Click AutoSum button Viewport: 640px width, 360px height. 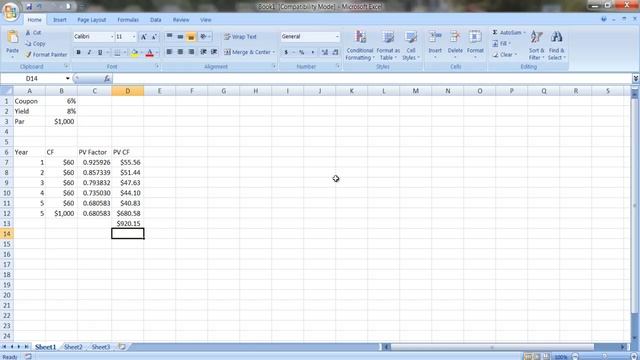coord(508,32)
